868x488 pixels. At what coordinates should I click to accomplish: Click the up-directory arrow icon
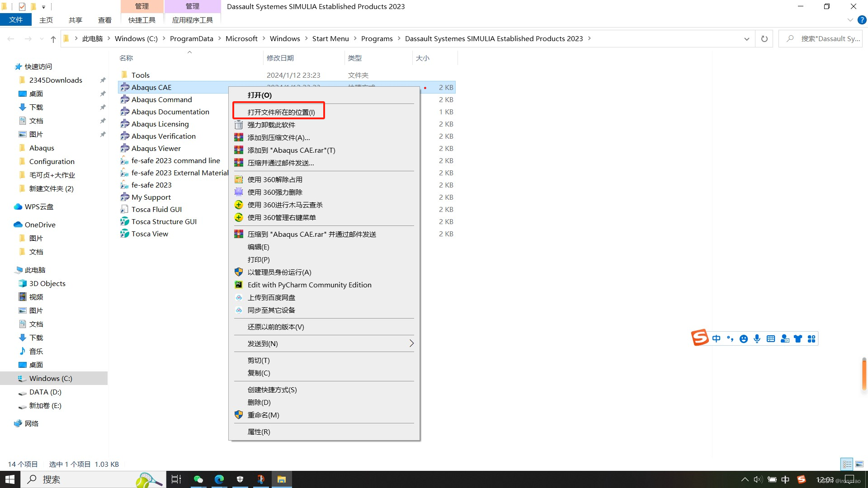pos(53,39)
